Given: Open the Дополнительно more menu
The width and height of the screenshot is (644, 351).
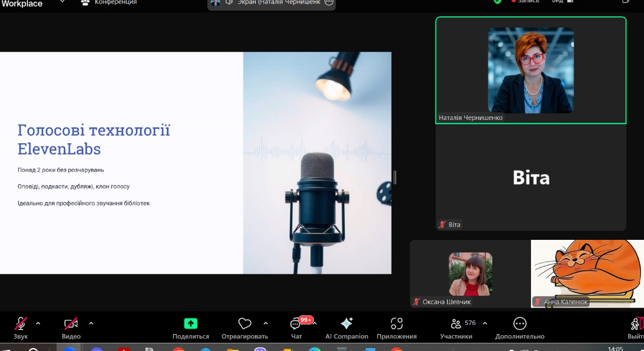Looking at the screenshot, I should point(520,328).
